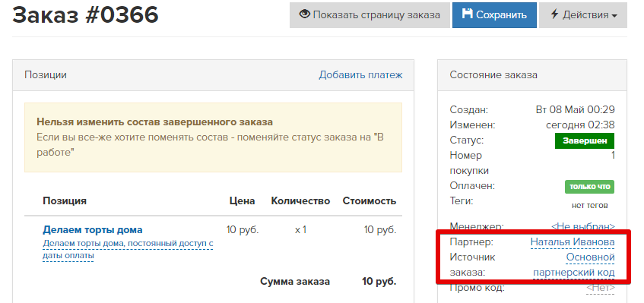Edit the offer description постоянный доступ
Image resolution: width=644 pixels, height=303 pixels.
tap(128, 250)
